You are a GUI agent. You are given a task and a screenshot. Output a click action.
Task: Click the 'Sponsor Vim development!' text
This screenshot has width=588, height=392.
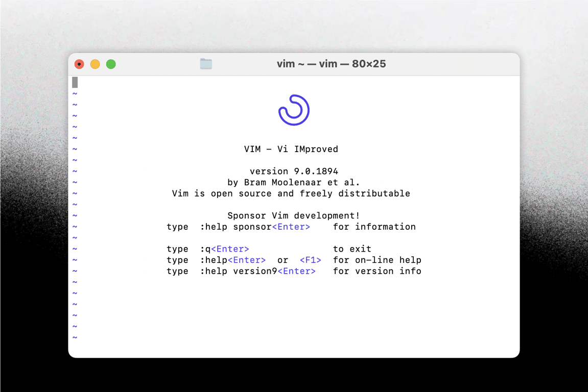294,216
